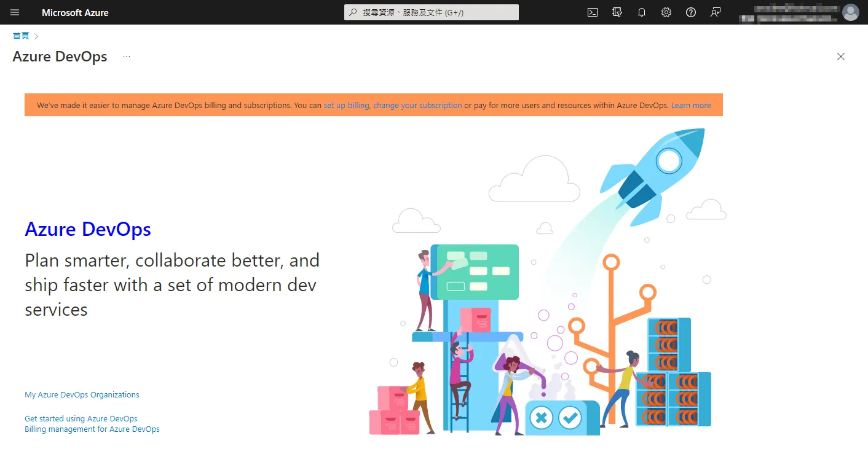The width and height of the screenshot is (868, 457).
Task: Expand the portal hamburger menu
Action: click(15, 12)
